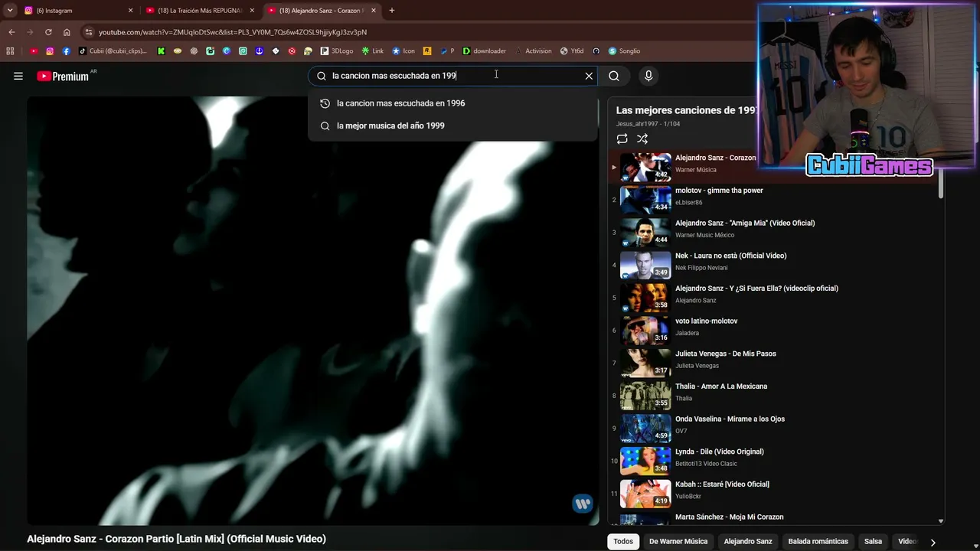Select the 'De Warner Música' chip

tap(678, 541)
